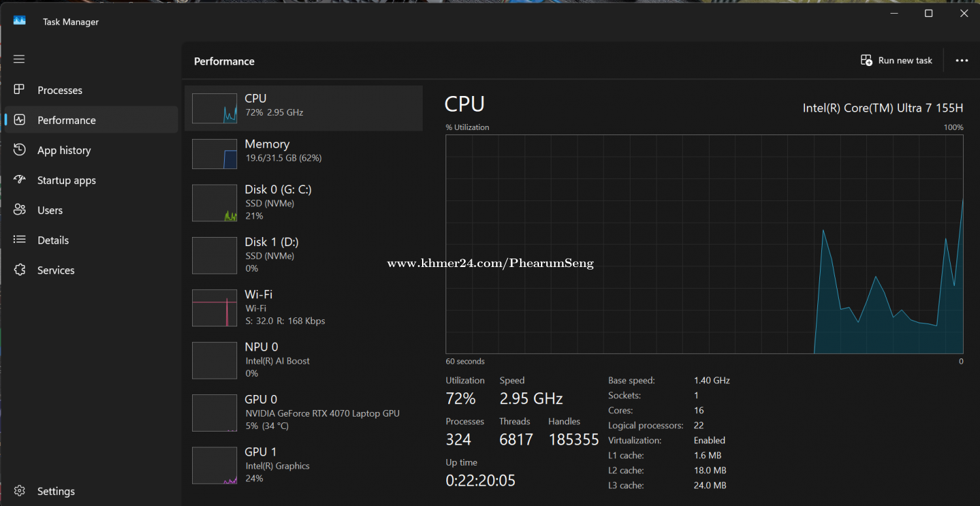The width and height of the screenshot is (980, 506).
Task: Click the 72% utilization value
Action: pyautogui.click(x=461, y=398)
